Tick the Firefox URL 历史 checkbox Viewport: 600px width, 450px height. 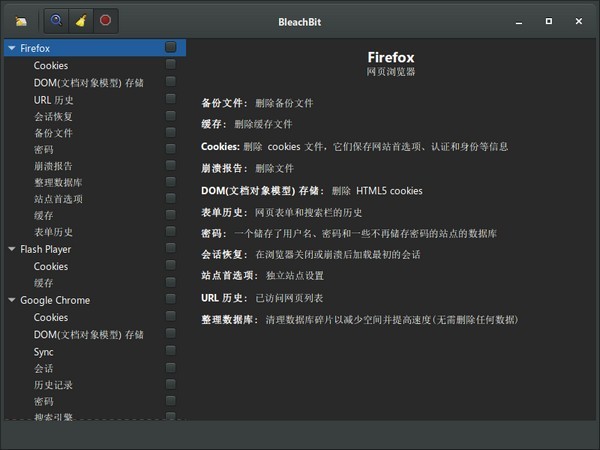click(x=171, y=98)
